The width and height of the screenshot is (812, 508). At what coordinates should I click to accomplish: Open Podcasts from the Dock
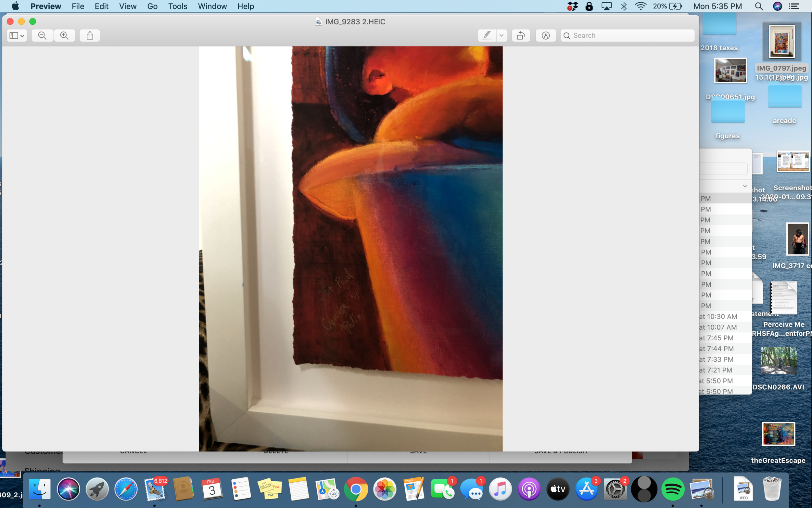(529, 489)
